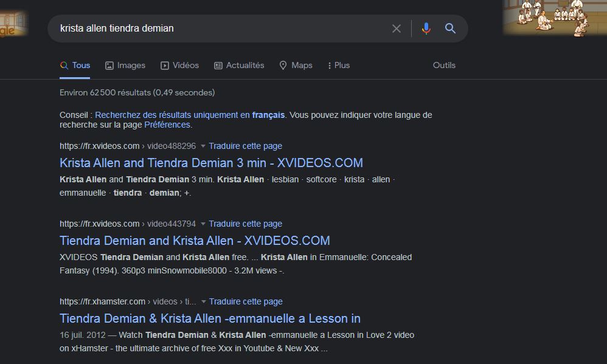
Task: Switch to the Actualités tab
Action: tap(239, 66)
